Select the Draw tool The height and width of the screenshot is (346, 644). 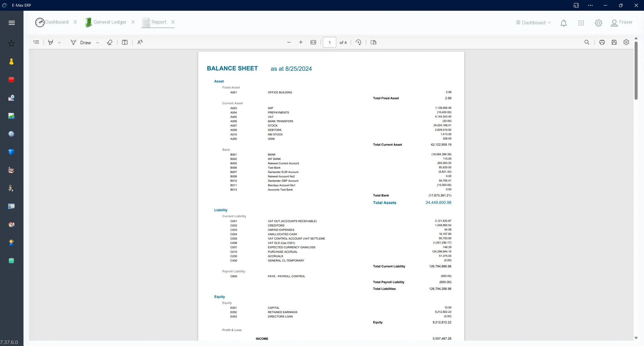(81, 42)
